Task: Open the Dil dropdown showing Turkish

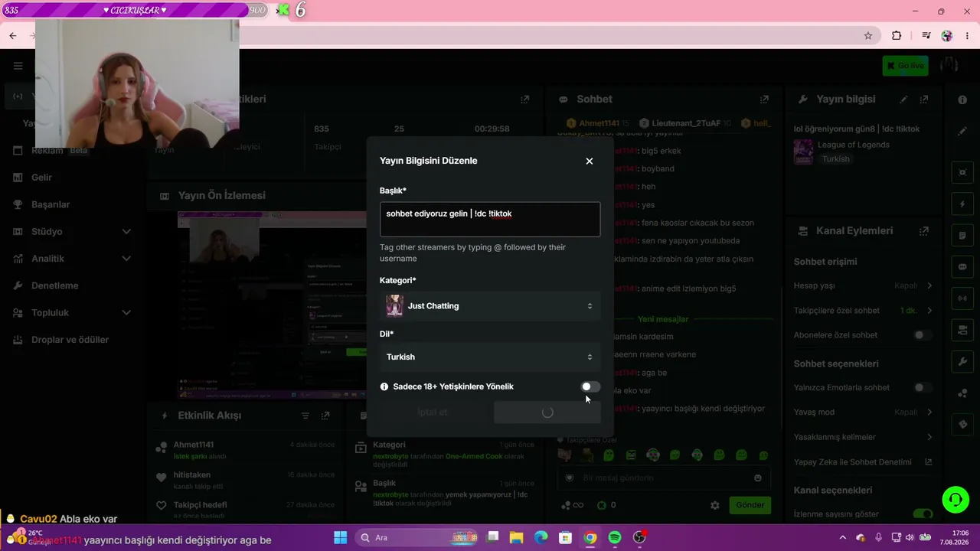Action: pos(490,357)
